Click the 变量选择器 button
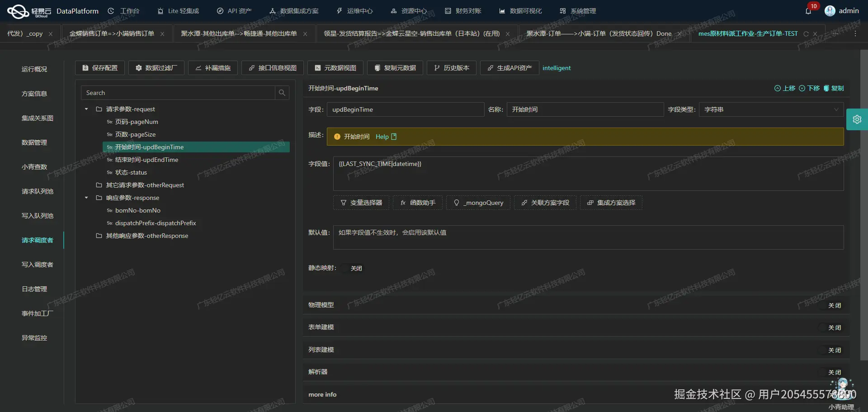 [361, 203]
